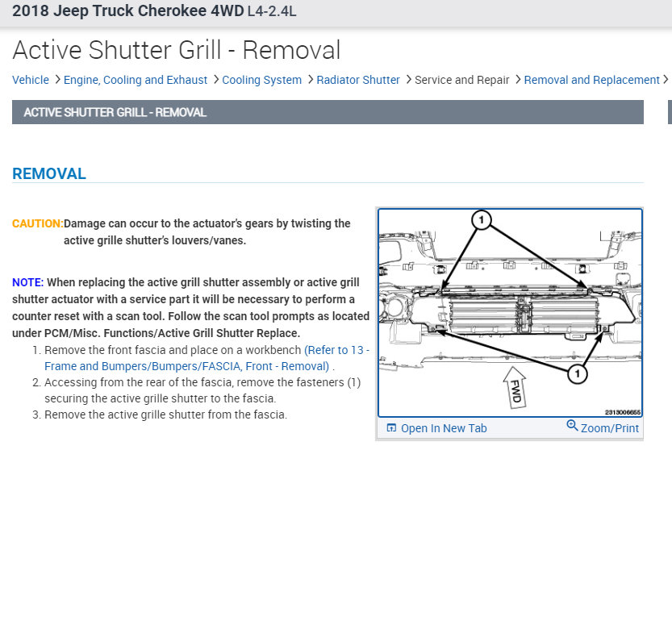The image size is (672, 625).
Task: Open diagram via Open In New Tab link
Action: tap(444, 428)
